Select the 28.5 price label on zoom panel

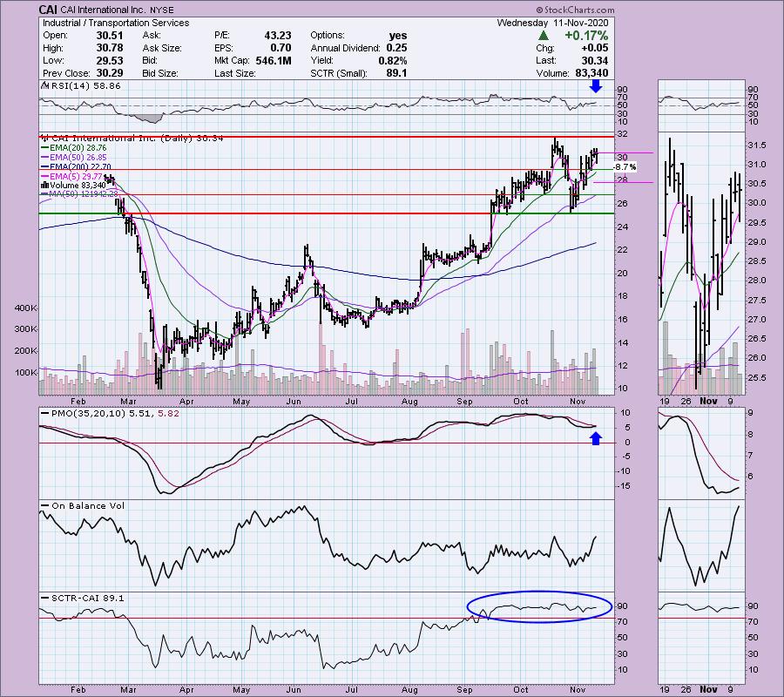pyautogui.click(x=757, y=261)
